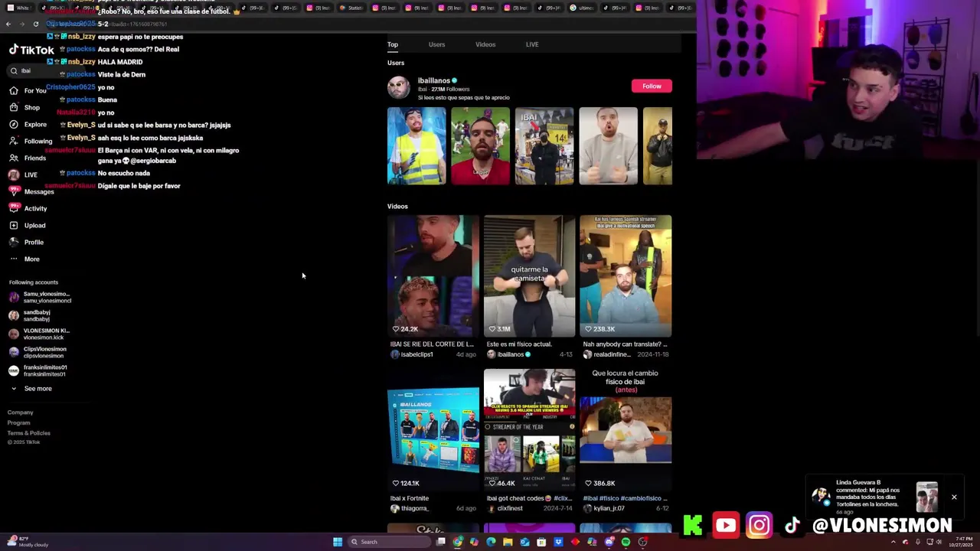Viewport: 980px width, 551px height.
Task: Open realadinfine uploader profile link
Action: pyautogui.click(x=607, y=354)
